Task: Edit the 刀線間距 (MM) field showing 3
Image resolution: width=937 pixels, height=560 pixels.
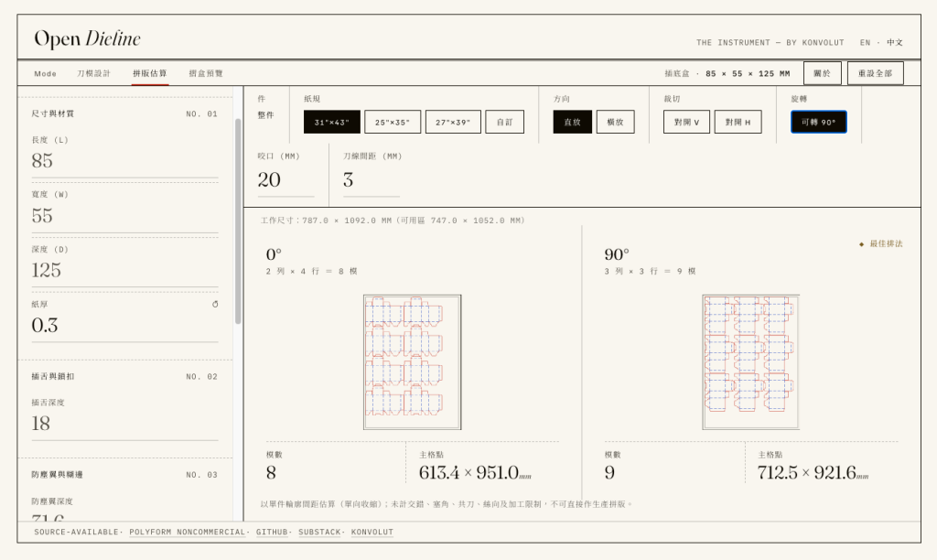Action: tap(372, 180)
